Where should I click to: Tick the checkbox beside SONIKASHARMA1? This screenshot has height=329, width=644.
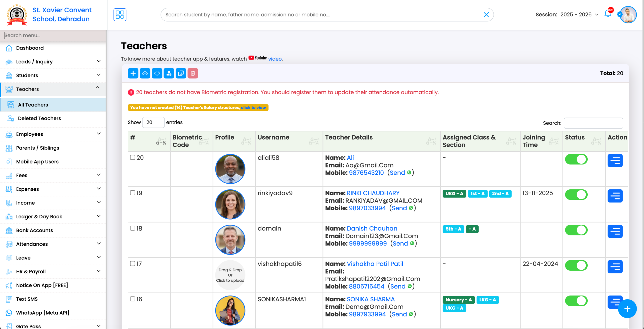coord(133,299)
